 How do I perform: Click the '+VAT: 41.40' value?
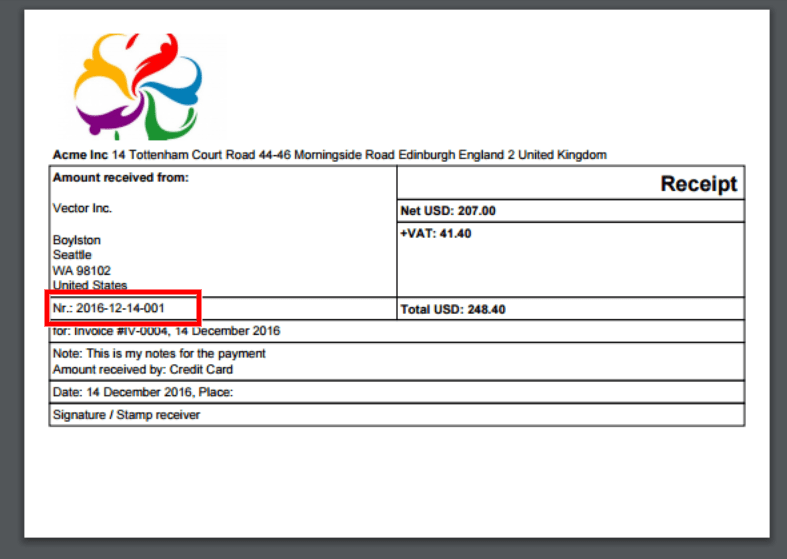436,233
